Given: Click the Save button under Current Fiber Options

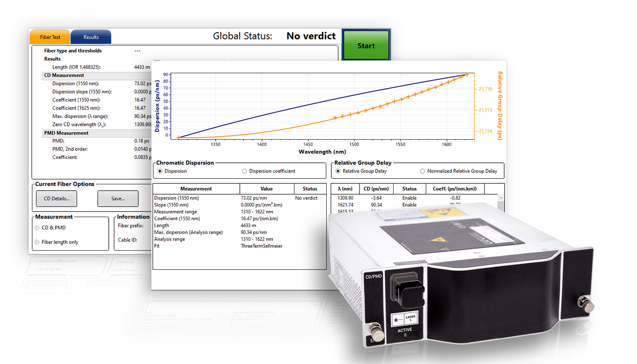Looking at the screenshot, I should tap(117, 198).
